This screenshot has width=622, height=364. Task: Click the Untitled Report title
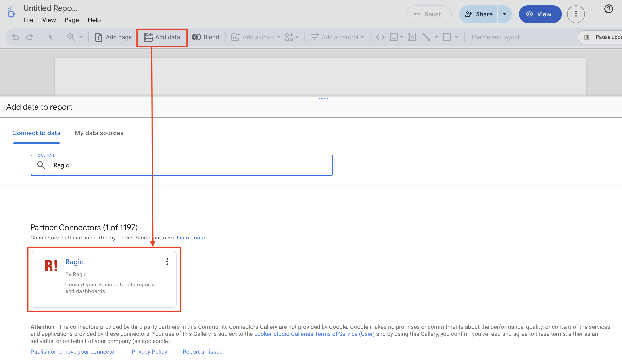point(50,8)
